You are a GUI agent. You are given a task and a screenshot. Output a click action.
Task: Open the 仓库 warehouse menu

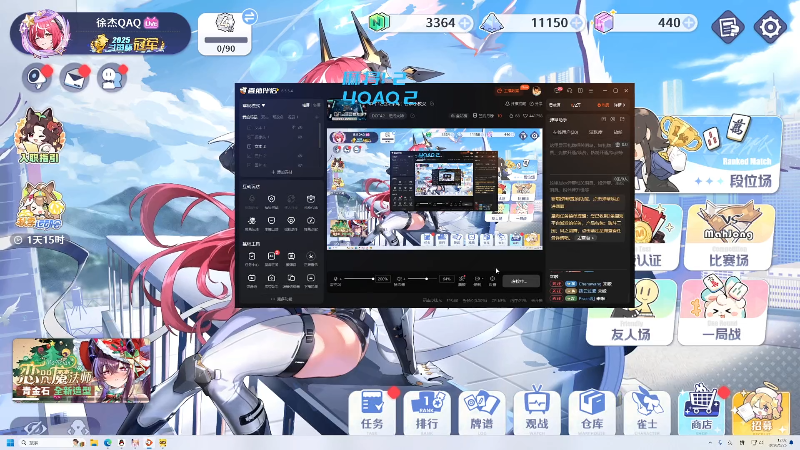click(x=592, y=412)
